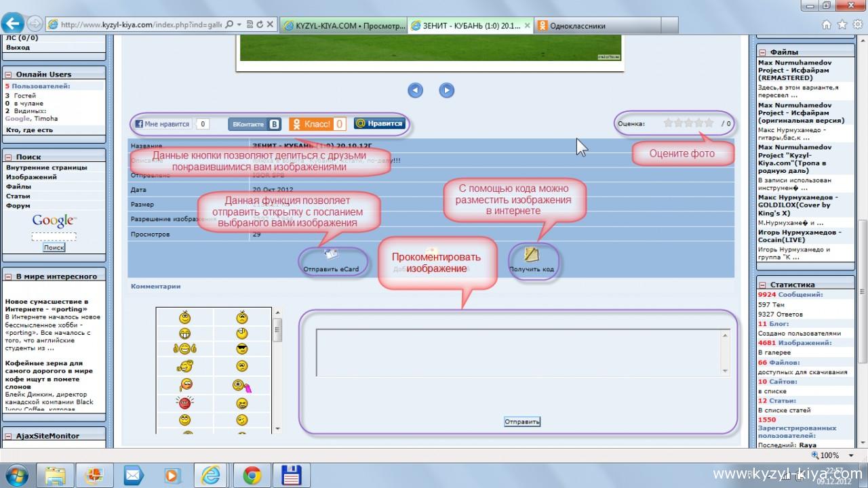The height and width of the screenshot is (488, 868).
Task: Collapse the "Статистика" sidebar block
Action: 762,285
